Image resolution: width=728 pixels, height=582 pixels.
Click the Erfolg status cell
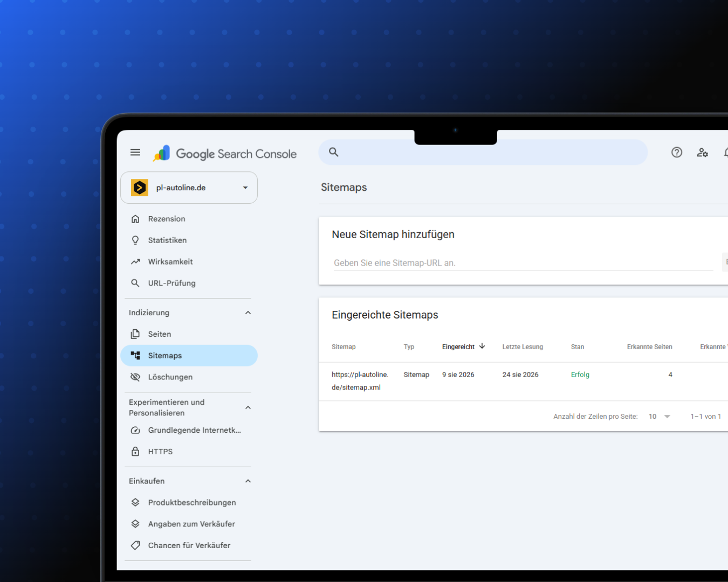click(580, 375)
